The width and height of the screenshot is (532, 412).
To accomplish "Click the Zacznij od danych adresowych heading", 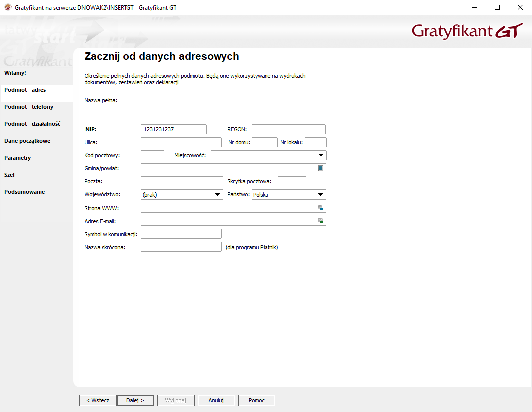I will click(x=162, y=56).
